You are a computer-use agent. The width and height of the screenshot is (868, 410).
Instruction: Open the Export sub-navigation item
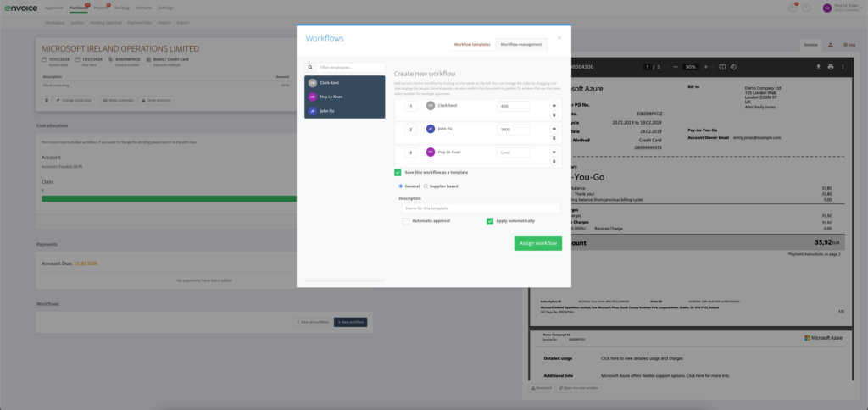[x=183, y=23]
